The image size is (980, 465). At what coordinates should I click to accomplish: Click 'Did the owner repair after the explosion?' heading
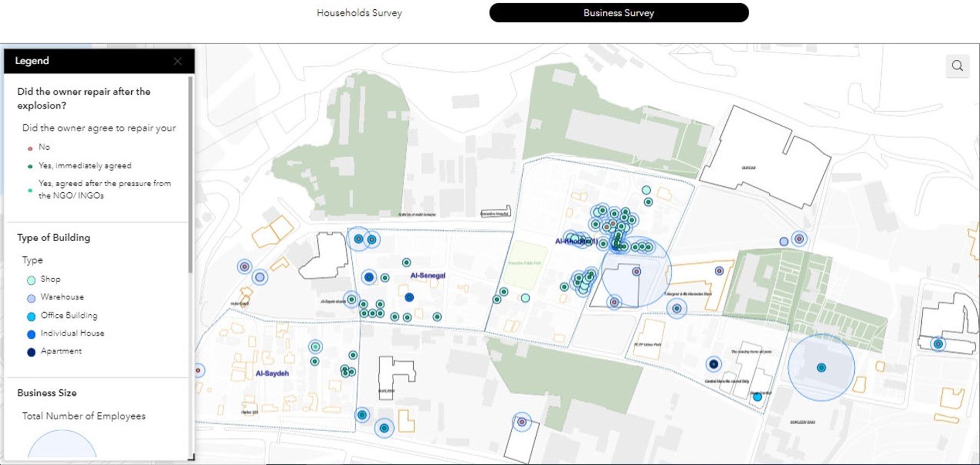(84, 99)
